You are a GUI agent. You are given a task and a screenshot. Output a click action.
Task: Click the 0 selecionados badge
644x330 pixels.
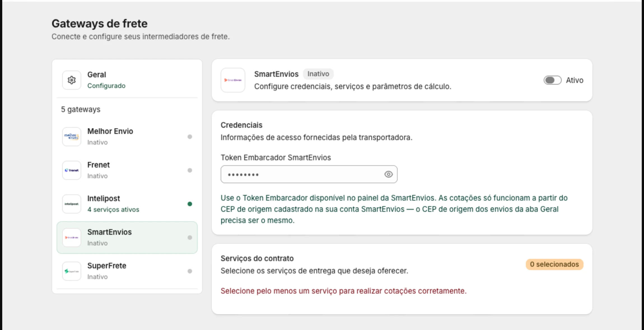(x=554, y=264)
